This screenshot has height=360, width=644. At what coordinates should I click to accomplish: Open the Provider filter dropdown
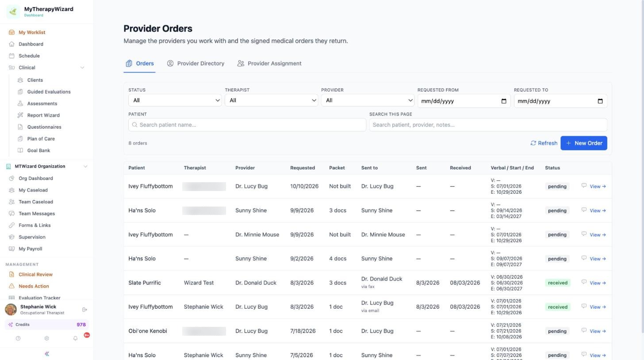coord(368,100)
